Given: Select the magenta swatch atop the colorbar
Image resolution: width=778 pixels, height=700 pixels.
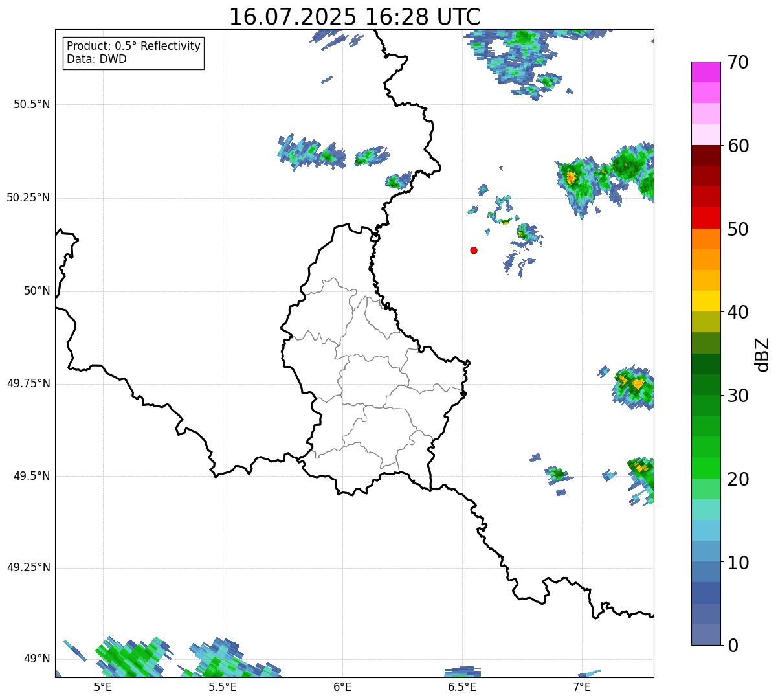Looking at the screenshot, I should pyautogui.click(x=706, y=72).
